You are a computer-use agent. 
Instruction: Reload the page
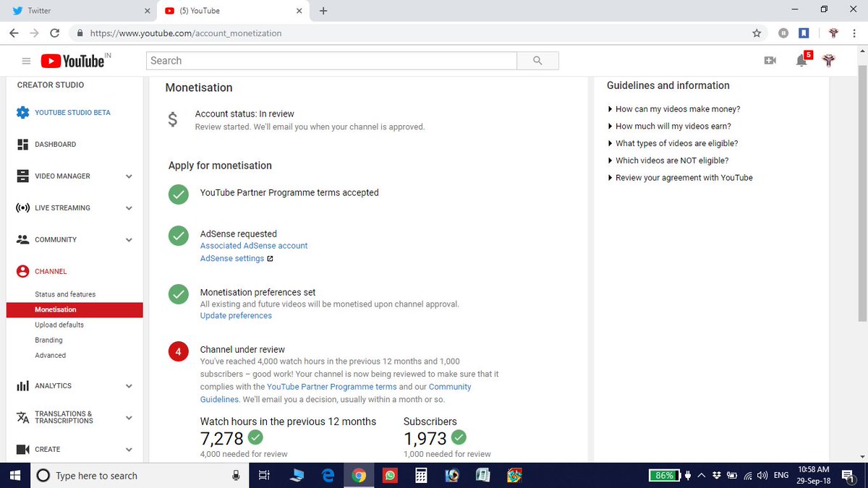[54, 33]
